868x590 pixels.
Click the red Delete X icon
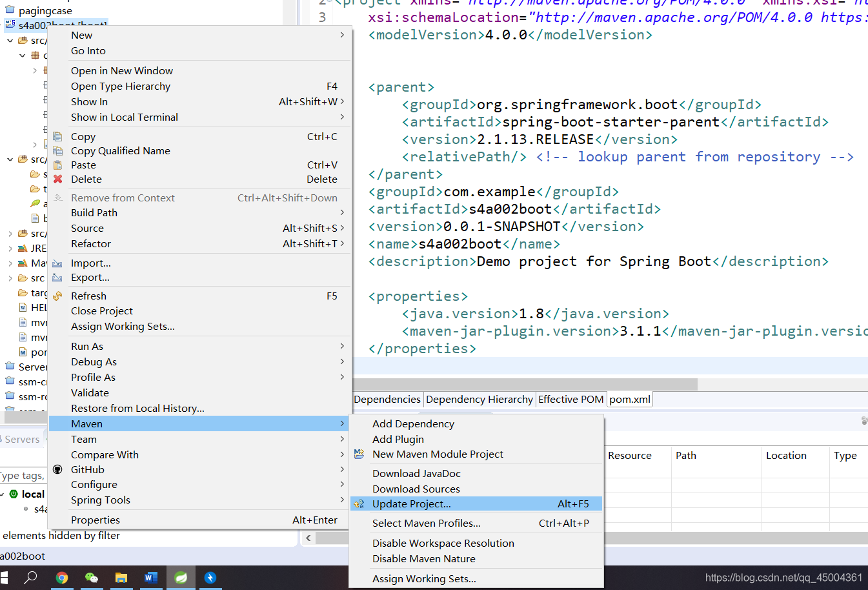58,179
